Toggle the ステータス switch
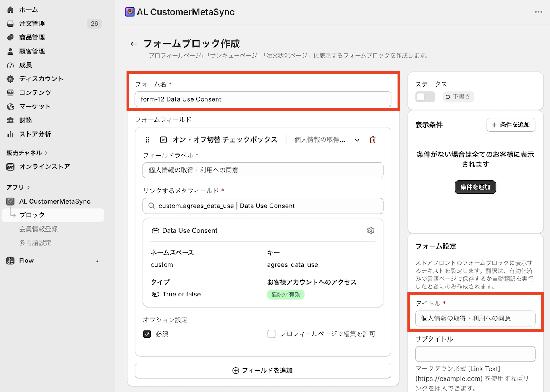The width and height of the screenshot is (550, 392). coord(425,97)
